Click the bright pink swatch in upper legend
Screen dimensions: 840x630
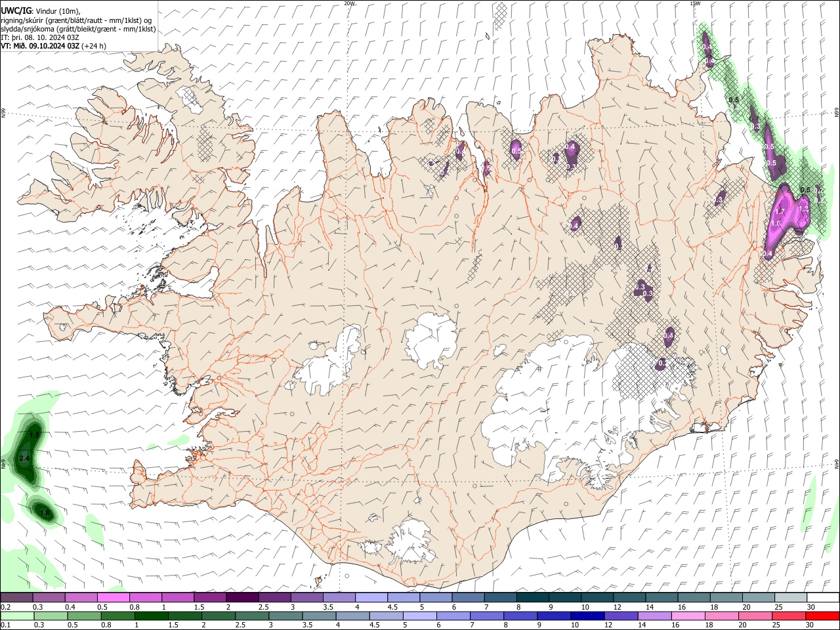click(x=113, y=597)
